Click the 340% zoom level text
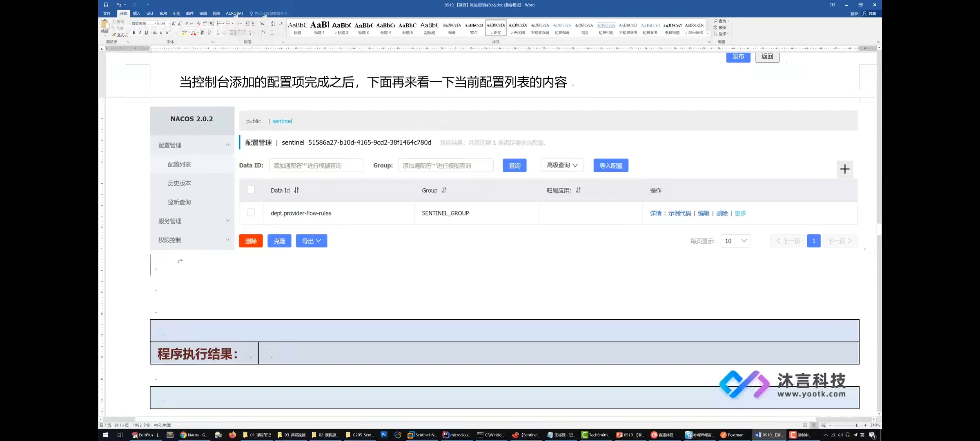The width and height of the screenshot is (980, 441). 875,425
